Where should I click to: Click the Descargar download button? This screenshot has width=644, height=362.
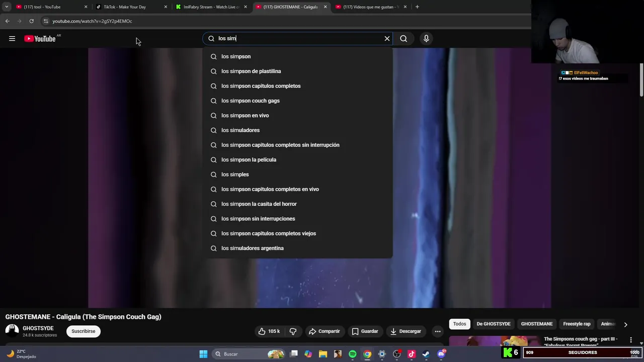(x=406, y=331)
